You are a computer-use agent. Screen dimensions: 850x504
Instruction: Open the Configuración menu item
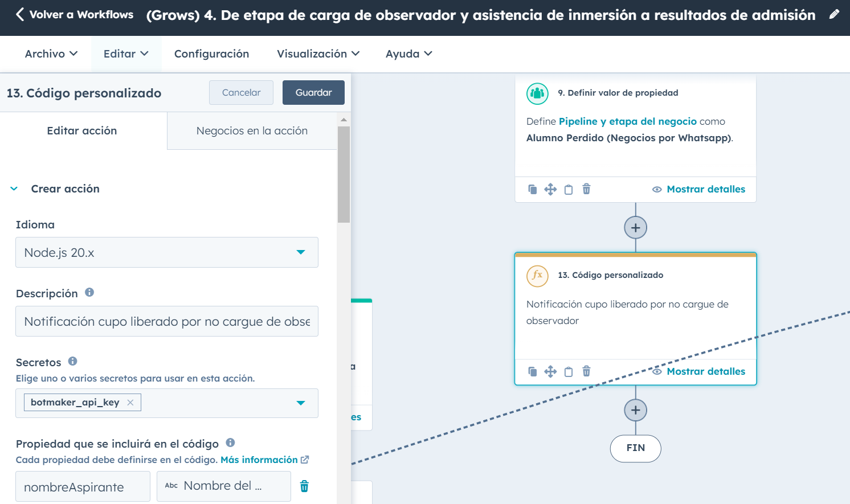click(211, 54)
